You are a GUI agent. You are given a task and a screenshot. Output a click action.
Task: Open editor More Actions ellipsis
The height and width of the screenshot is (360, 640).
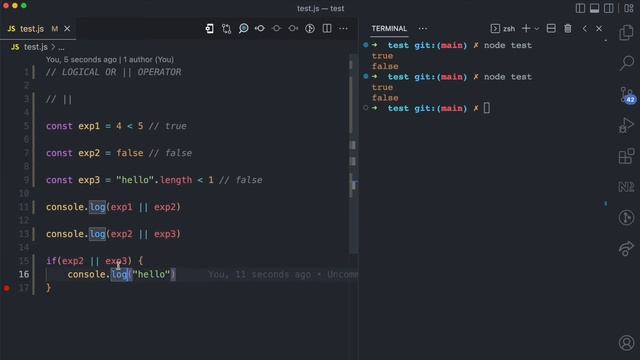pos(343,29)
